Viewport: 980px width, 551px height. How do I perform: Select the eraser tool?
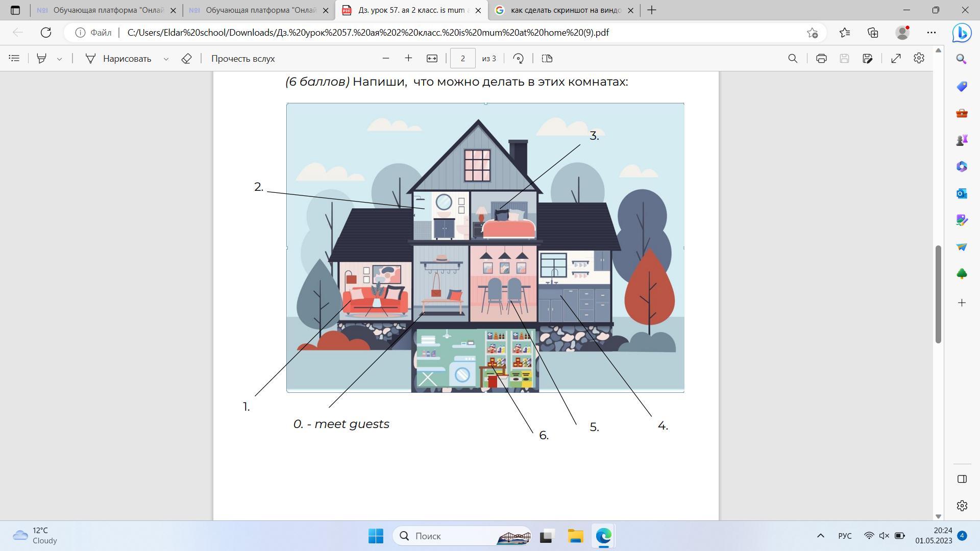click(x=186, y=58)
